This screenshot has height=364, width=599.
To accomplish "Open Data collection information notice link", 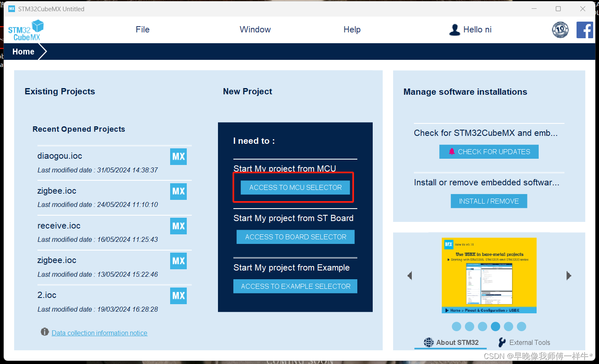I will point(99,333).
